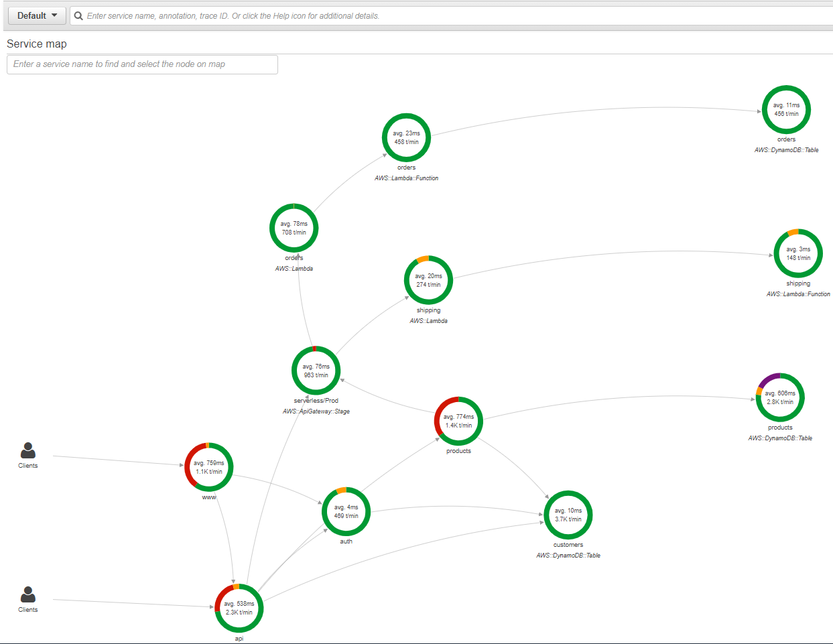This screenshot has height=644, width=833.
Task: Click the 'customers' node name label
Action: (568, 545)
